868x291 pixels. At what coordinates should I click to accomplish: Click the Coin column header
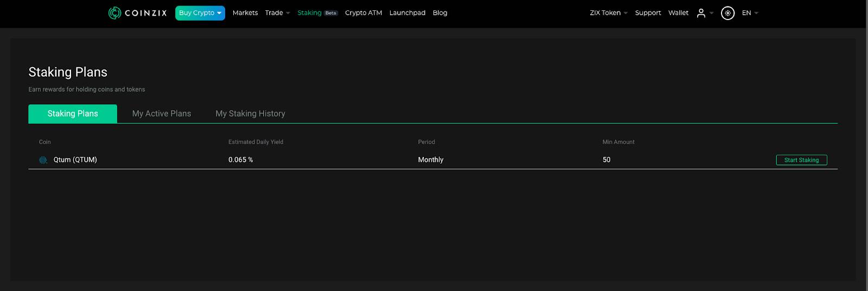45,142
